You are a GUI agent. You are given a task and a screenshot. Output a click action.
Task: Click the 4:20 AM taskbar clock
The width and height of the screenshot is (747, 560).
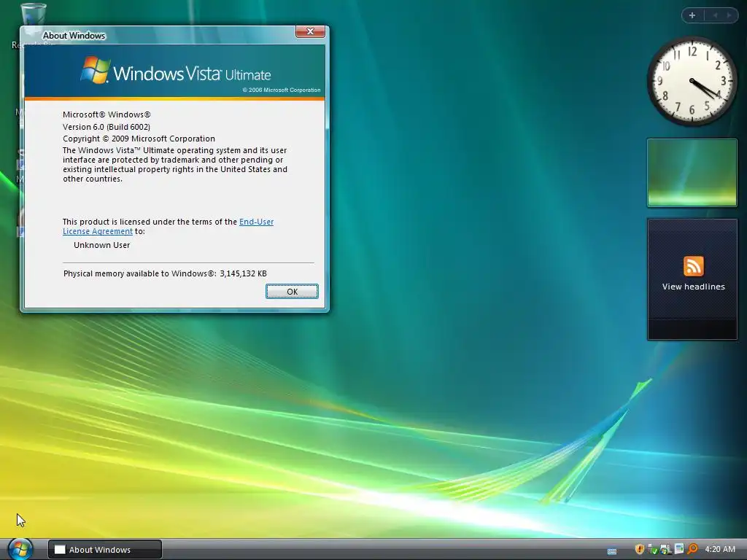click(x=720, y=549)
